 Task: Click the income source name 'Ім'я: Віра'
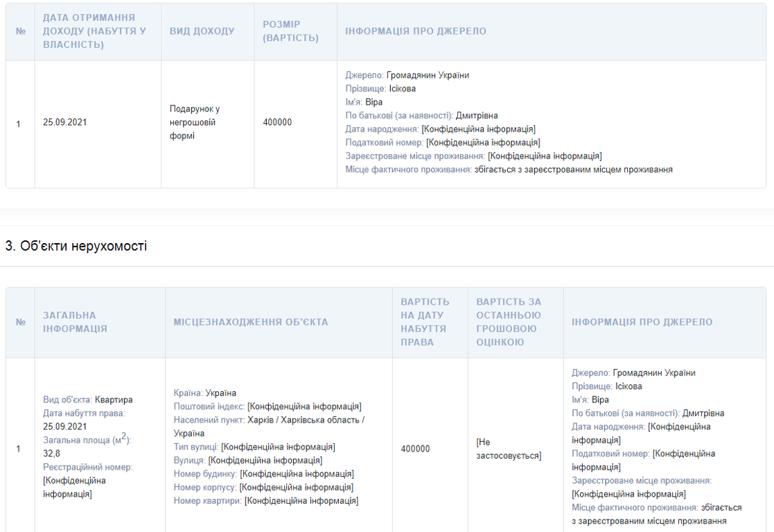point(364,102)
